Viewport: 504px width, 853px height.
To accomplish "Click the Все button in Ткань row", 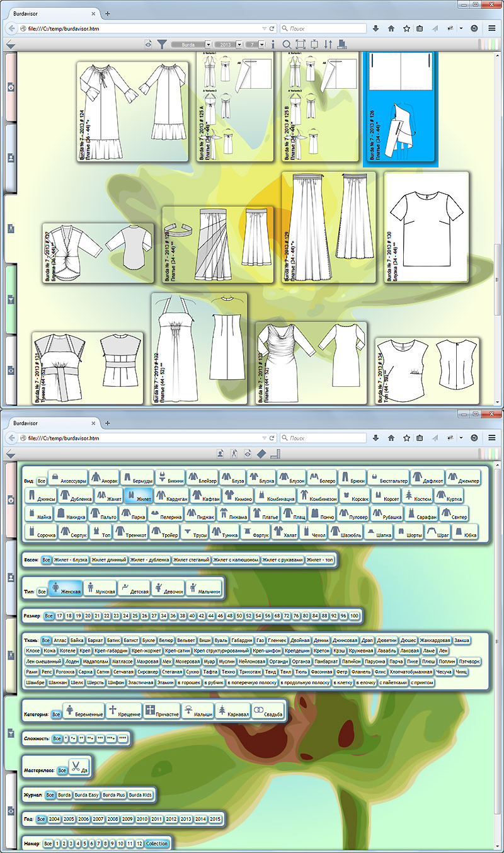I will click(46, 640).
